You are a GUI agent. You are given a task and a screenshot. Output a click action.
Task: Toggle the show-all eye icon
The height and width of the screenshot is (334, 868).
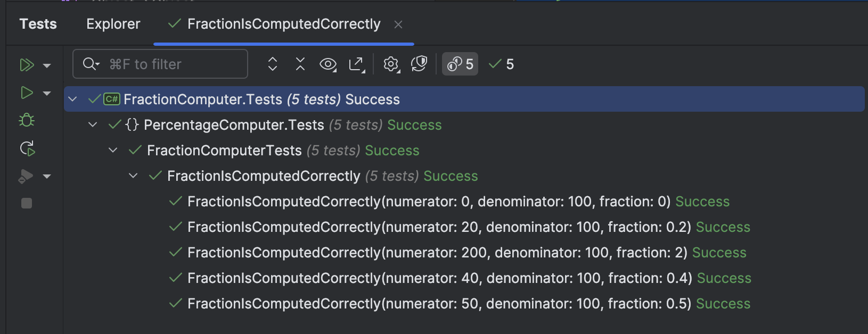[x=328, y=64]
